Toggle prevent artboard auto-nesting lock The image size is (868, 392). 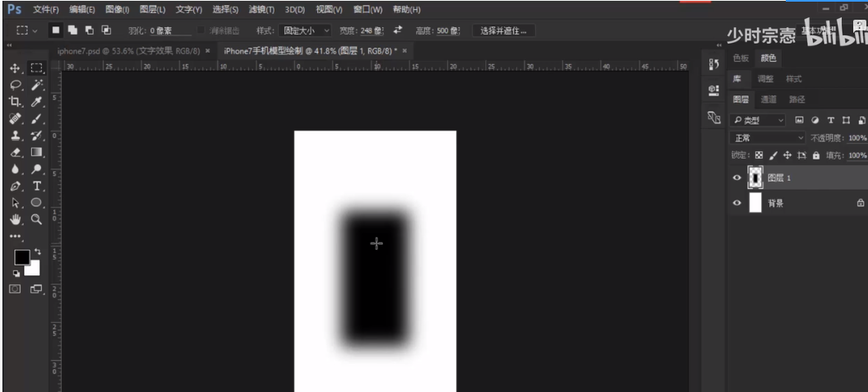click(801, 155)
